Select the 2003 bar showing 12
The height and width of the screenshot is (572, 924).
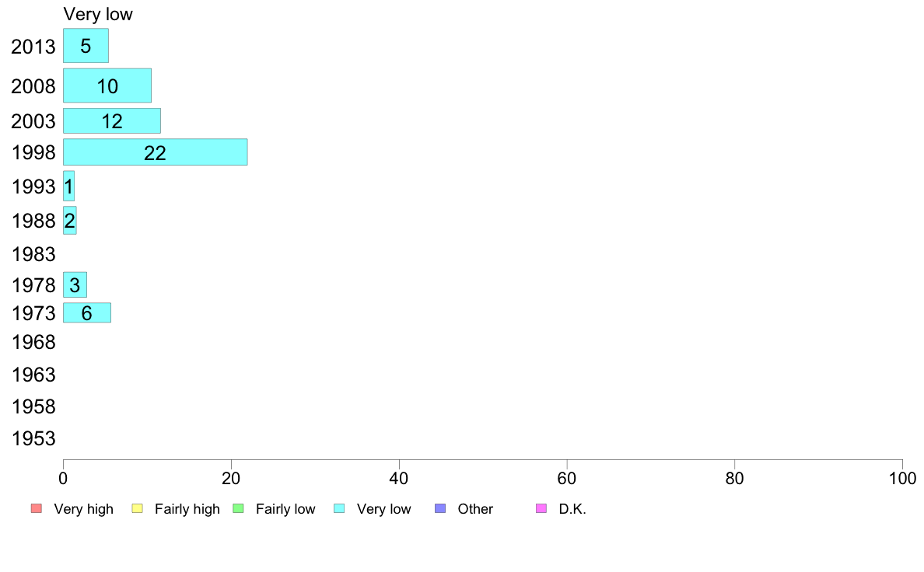[112, 120]
